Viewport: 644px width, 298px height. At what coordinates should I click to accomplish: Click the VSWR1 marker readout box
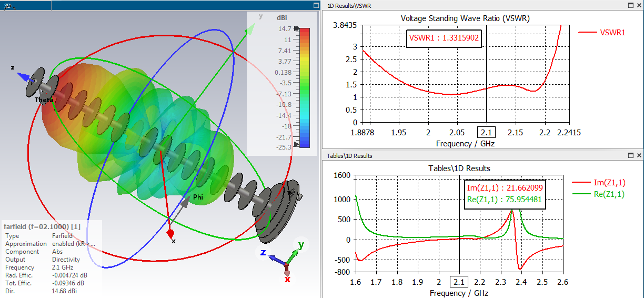click(x=445, y=38)
